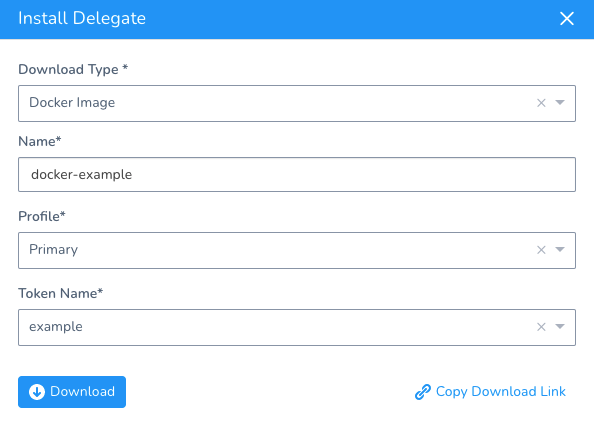Open the Docker Image combo box

(x=297, y=103)
